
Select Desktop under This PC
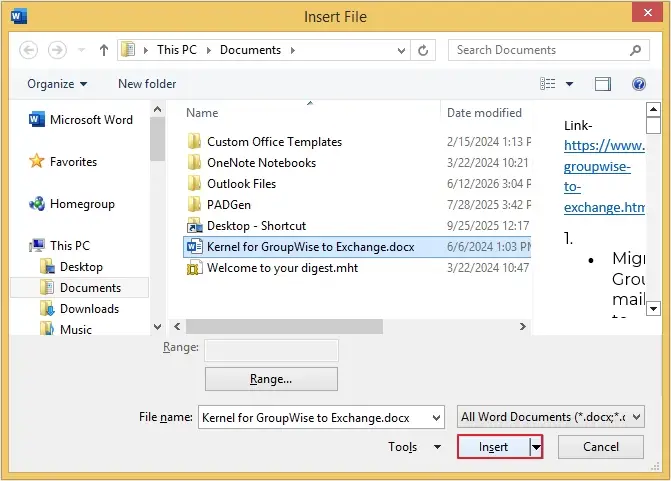click(x=71, y=267)
